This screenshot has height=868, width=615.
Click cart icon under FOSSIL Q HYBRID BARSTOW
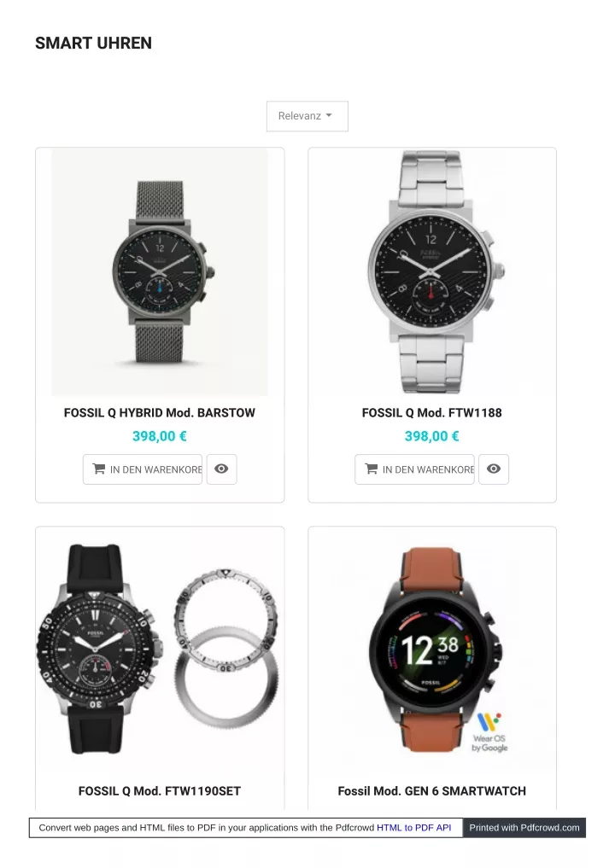click(x=99, y=469)
